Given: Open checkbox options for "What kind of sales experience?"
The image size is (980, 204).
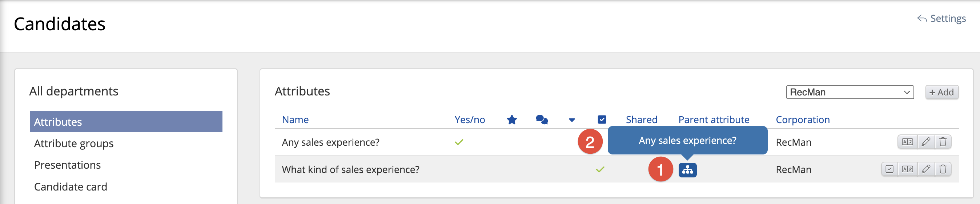Looking at the screenshot, I should pyautogui.click(x=889, y=169).
